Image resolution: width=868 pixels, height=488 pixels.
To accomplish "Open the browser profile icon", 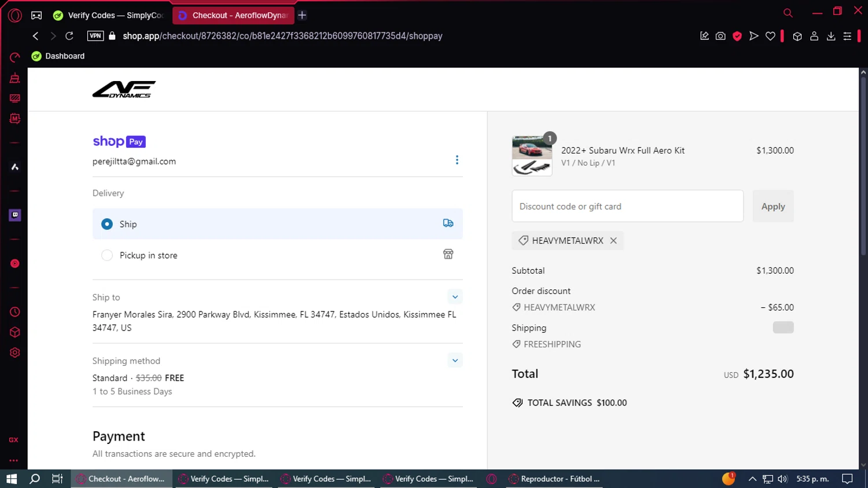I will point(814,36).
